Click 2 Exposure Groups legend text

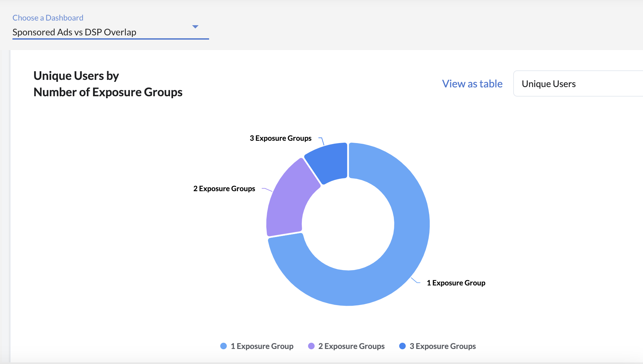[351, 346]
